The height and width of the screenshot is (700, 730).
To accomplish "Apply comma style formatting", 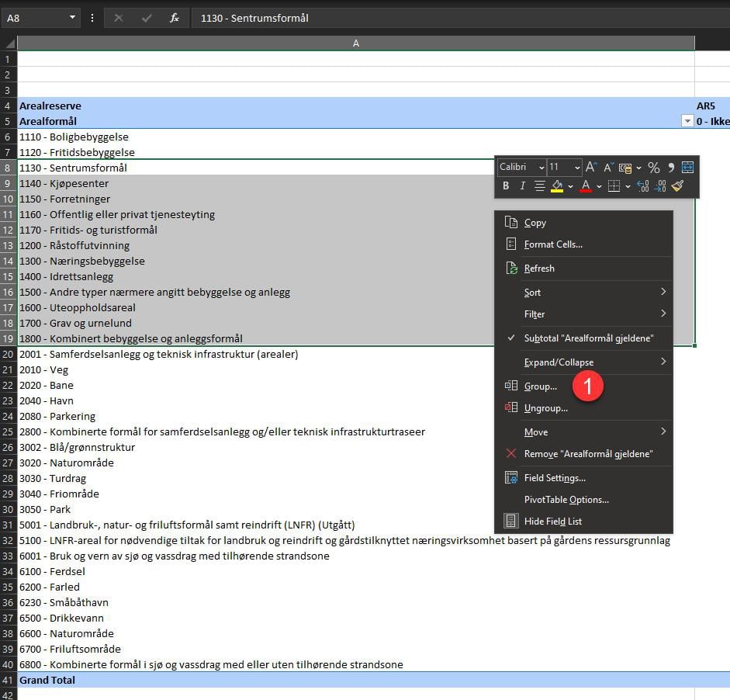I will click(671, 168).
